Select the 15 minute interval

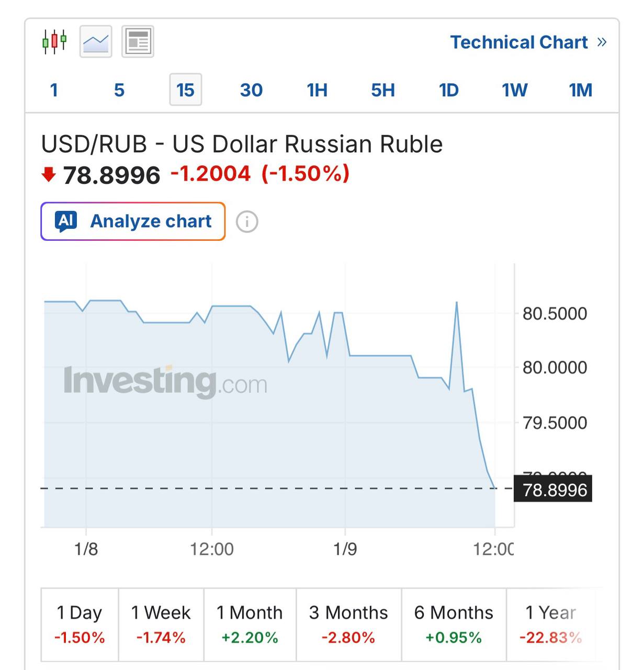(185, 90)
